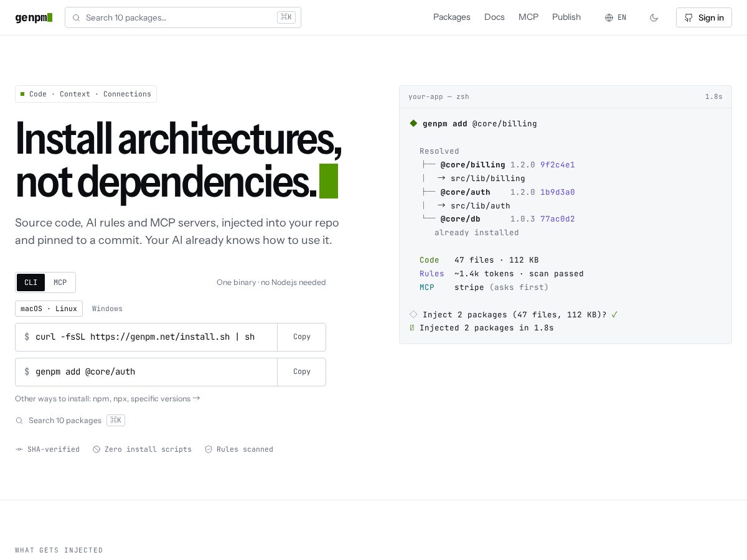This screenshot has width=747, height=560.
Task: Click the small search icon below install commands
Action: point(19,421)
